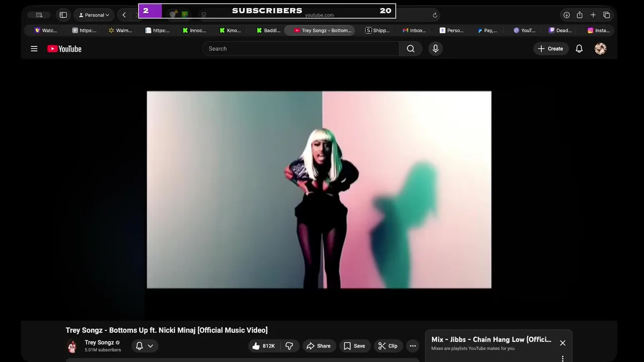Viewport: 644px width, 362px height.
Task: Click the YouTube search text field
Action: [301, 49]
